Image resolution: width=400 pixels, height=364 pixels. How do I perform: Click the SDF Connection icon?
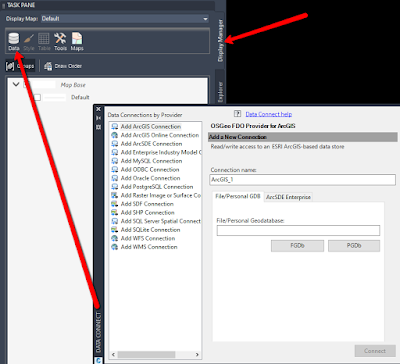point(115,204)
